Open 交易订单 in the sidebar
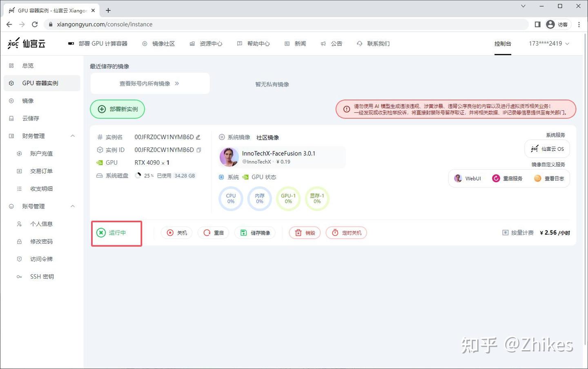Image resolution: width=588 pixels, height=369 pixels. point(42,171)
